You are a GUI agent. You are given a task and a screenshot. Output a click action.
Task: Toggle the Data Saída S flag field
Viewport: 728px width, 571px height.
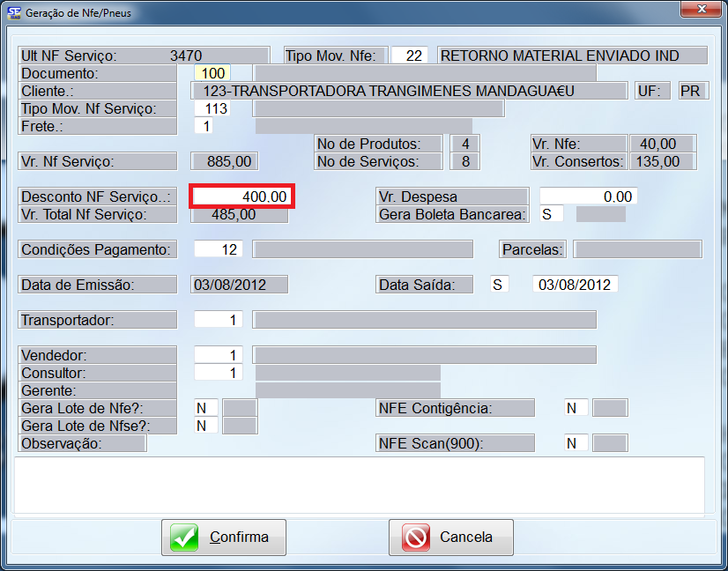pyautogui.click(x=500, y=285)
